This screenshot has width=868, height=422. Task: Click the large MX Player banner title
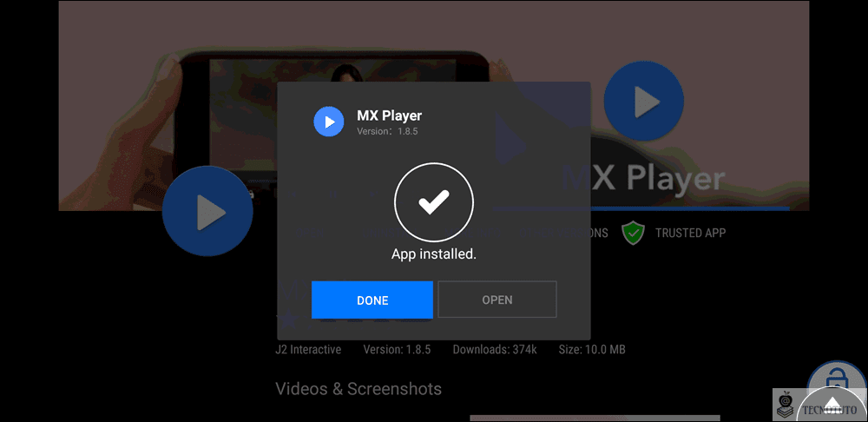pos(644,179)
